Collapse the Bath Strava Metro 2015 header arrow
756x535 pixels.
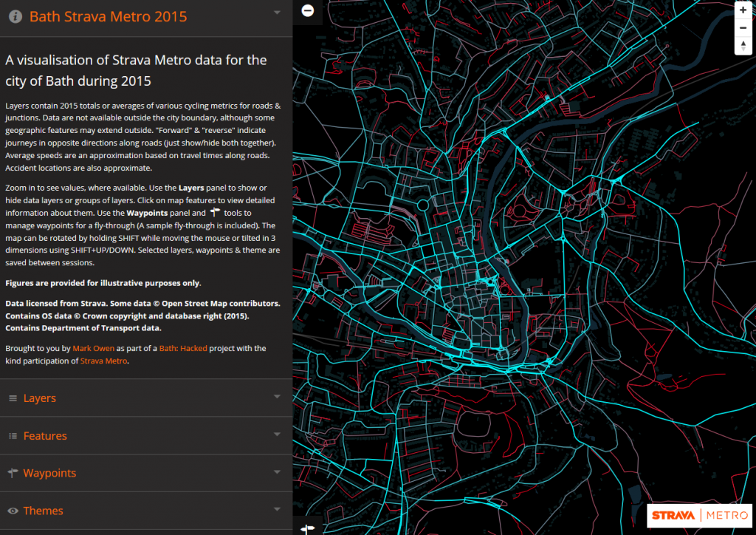[x=277, y=13]
